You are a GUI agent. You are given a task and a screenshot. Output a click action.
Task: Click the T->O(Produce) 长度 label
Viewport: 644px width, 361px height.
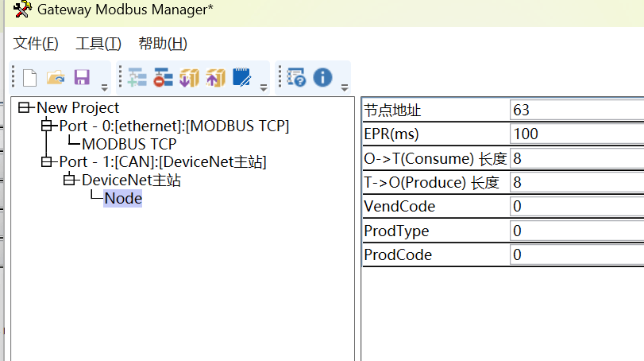tap(431, 182)
